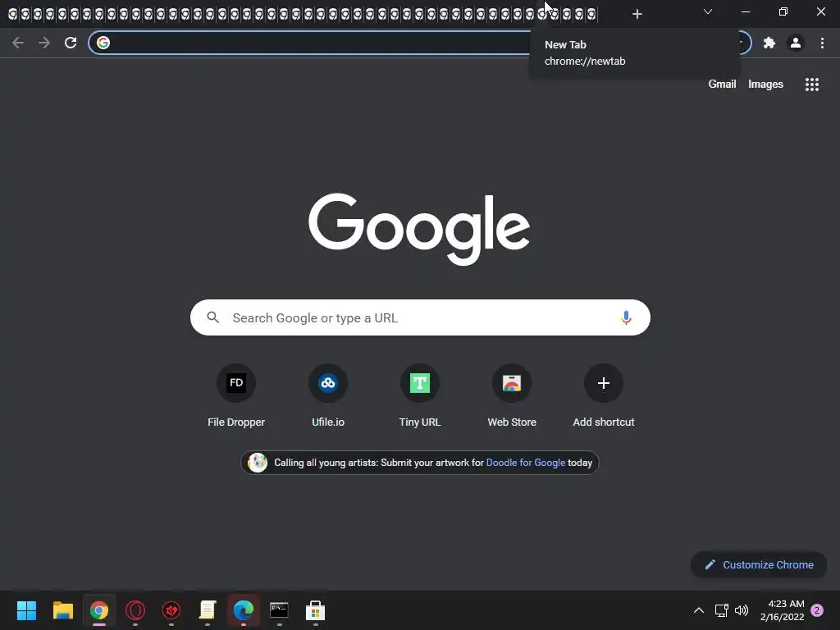This screenshot has width=840, height=630.
Task: Click the search magnifier in Google box
Action: tap(213, 317)
